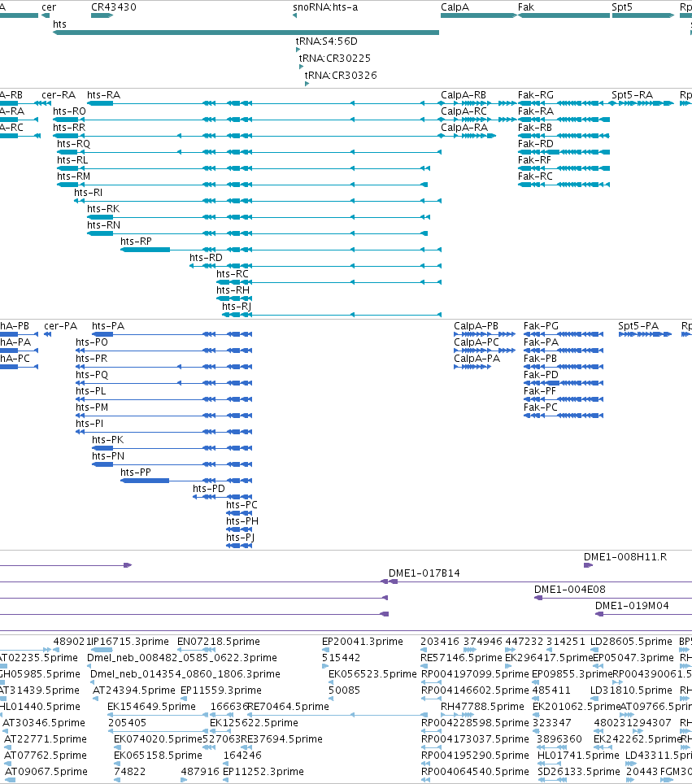Click the DME1-019M04 clone label

pyautogui.click(x=632, y=606)
